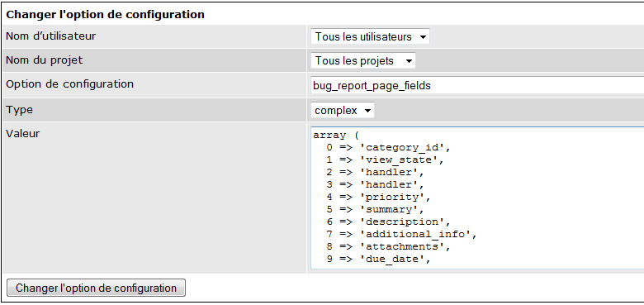Click the 'Changer l'option de configuration' heading
Viewport: 644px width, 305px height.
(x=105, y=14)
